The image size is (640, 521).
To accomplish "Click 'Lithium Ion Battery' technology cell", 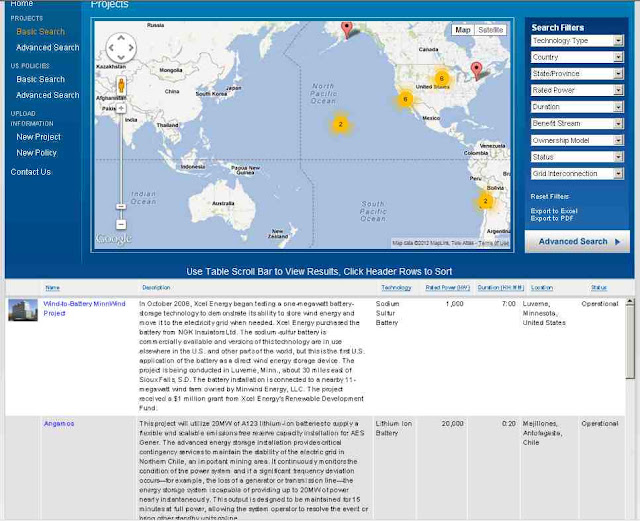I will (394, 428).
